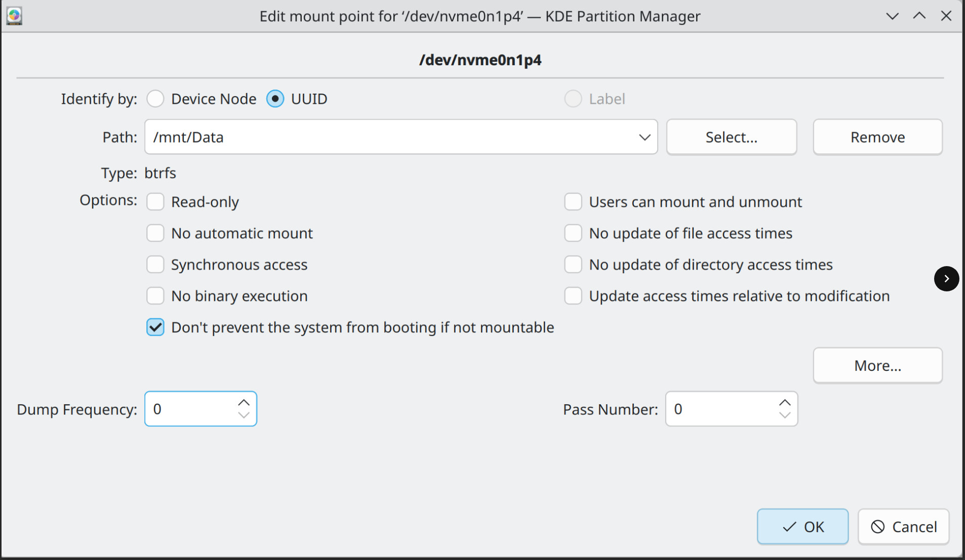965x560 pixels.
Task: Enable the Read-only option
Action: 155,202
